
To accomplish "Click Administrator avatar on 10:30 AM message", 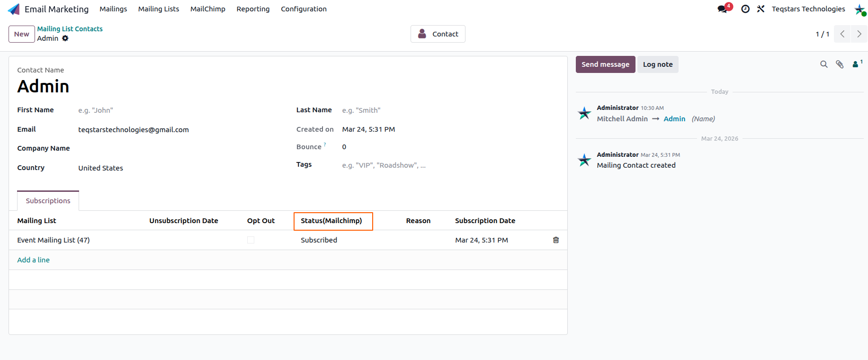I will 584,113.
